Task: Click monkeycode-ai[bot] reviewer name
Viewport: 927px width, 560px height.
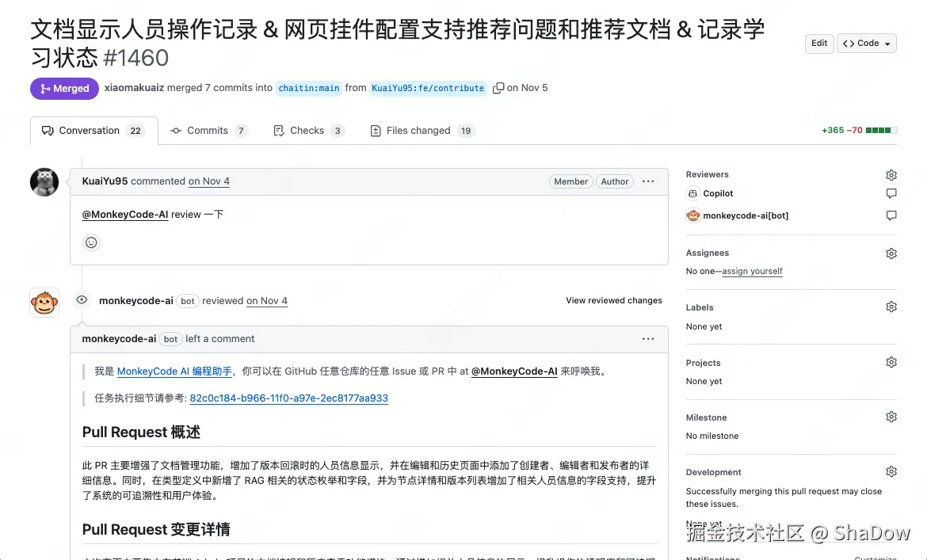Action: tap(746, 215)
